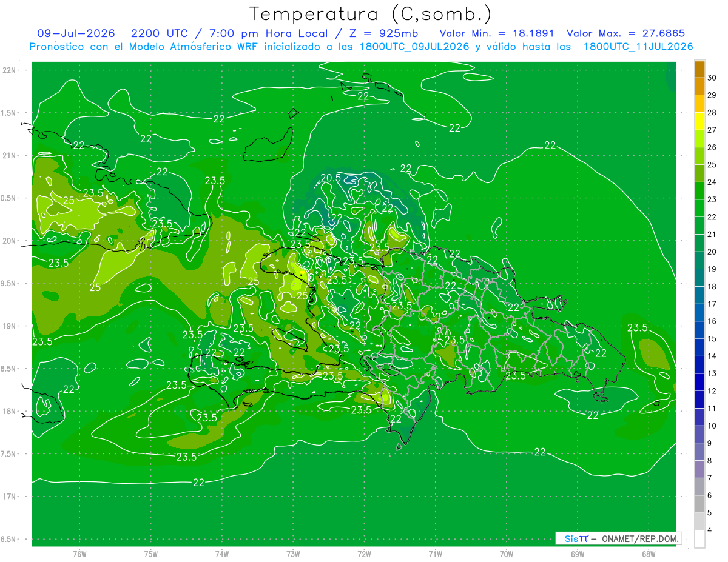
Task: Pick the dark blue swatch between 12 and 13
Action: (x=699, y=383)
